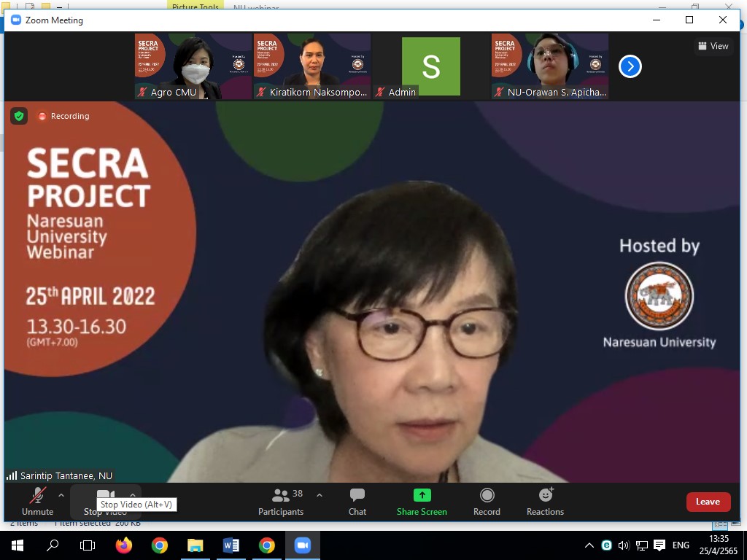
Task: Switch to Word from the taskbar
Action: tap(231, 545)
